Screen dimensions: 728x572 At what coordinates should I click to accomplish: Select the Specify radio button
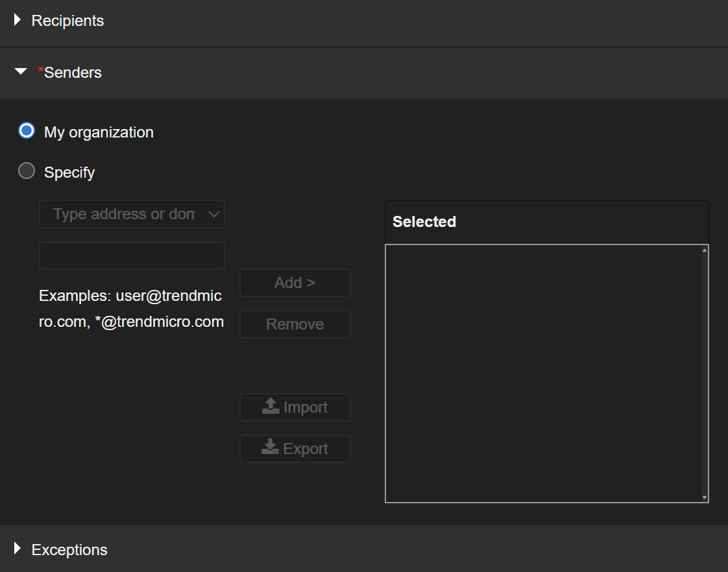pos(27,171)
